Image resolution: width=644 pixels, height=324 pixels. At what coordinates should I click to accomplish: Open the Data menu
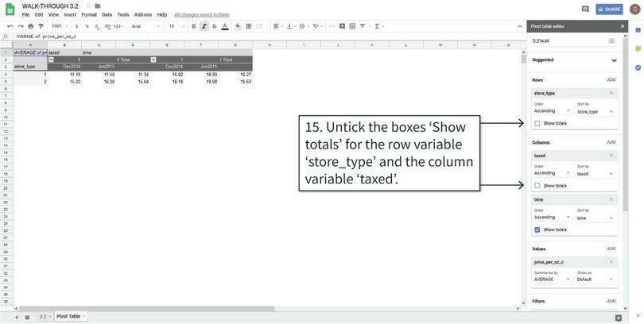pyautogui.click(x=107, y=15)
